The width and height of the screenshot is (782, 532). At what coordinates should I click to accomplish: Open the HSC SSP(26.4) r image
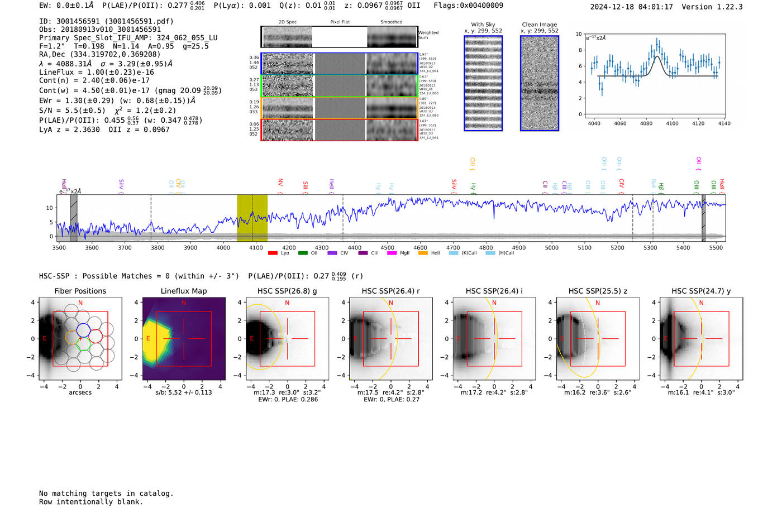pyautogui.click(x=391, y=339)
